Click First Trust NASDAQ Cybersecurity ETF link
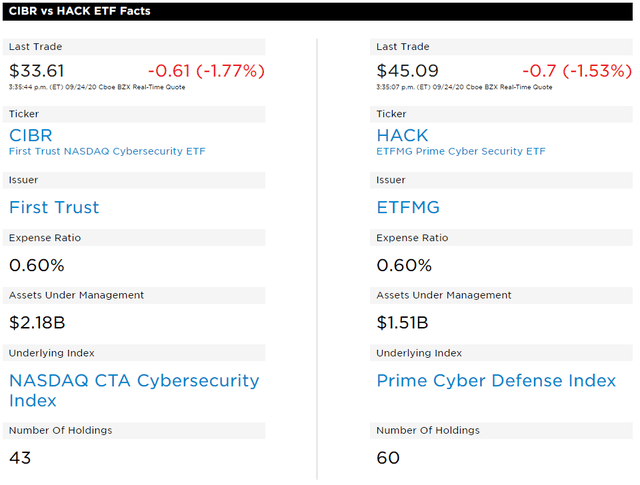640x485 pixels. [107, 151]
